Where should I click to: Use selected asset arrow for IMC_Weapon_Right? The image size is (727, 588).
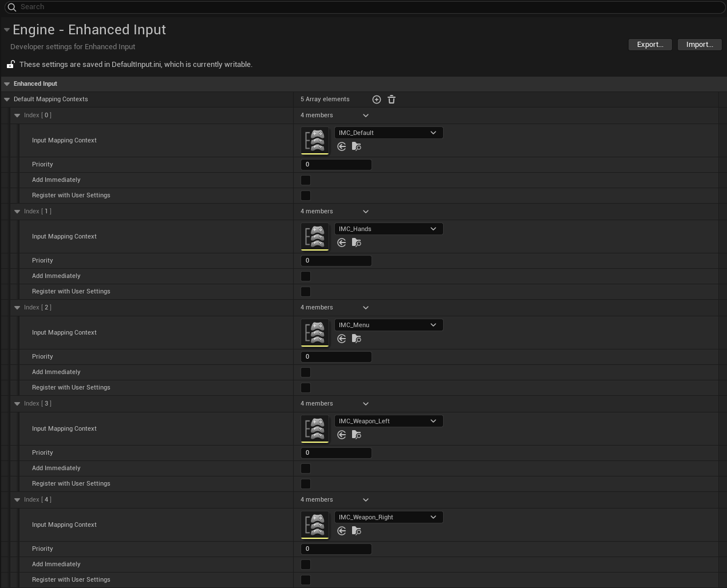pos(342,531)
